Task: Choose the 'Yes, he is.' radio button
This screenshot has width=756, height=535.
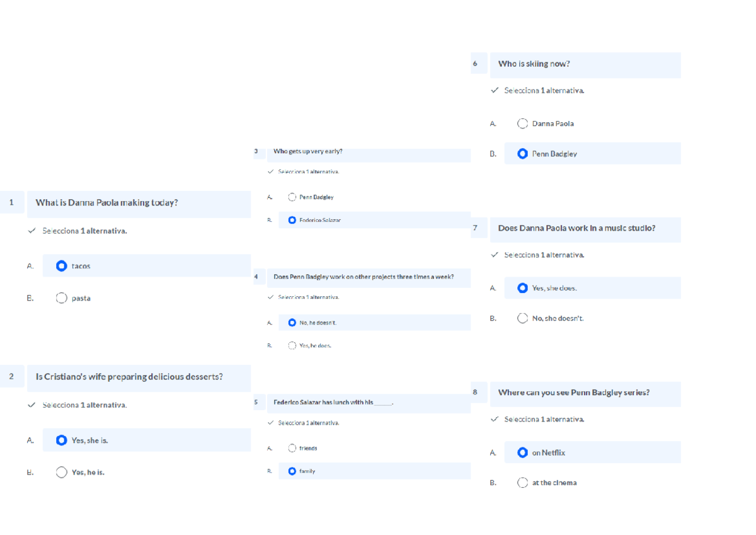Action: click(61, 472)
